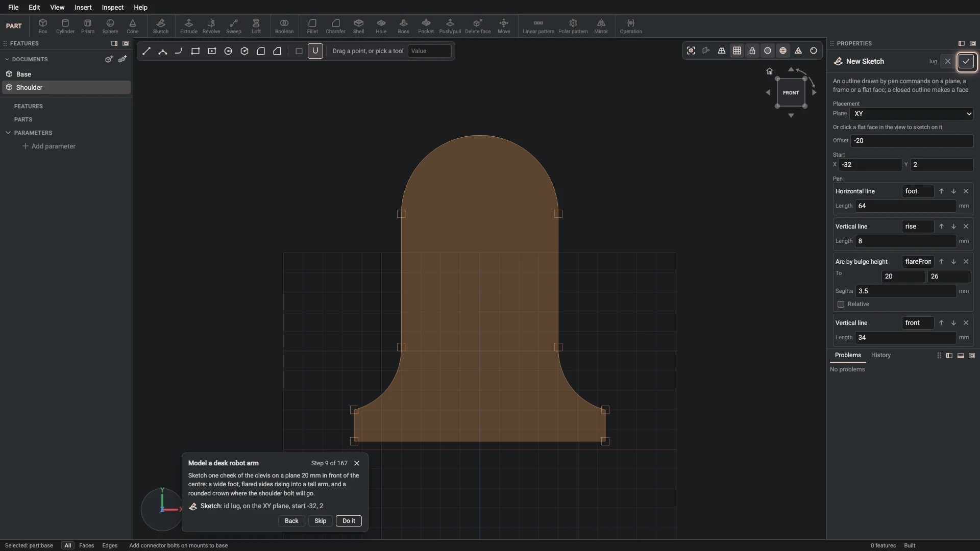
Task: Click Add parameter
Action: [49, 146]
